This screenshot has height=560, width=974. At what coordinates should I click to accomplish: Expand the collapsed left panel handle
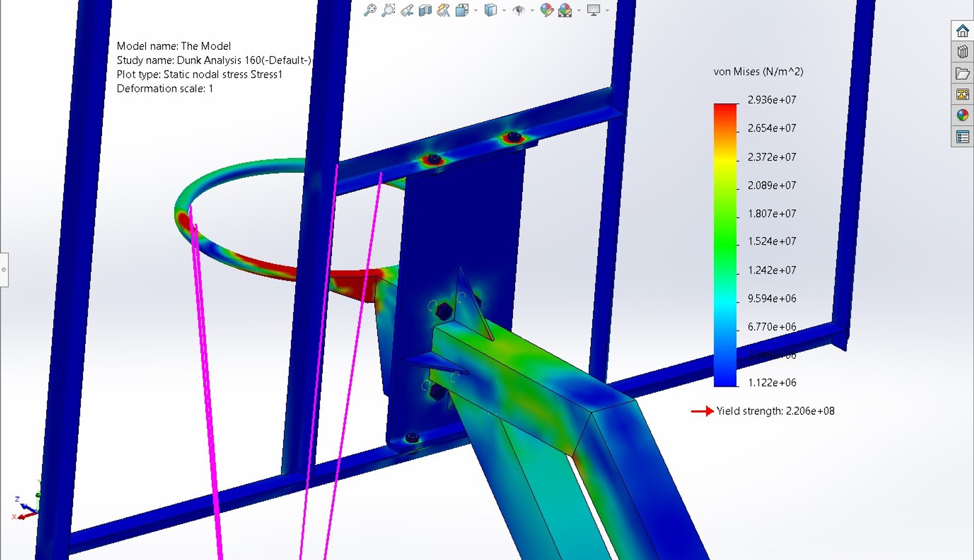click(4, 270)
